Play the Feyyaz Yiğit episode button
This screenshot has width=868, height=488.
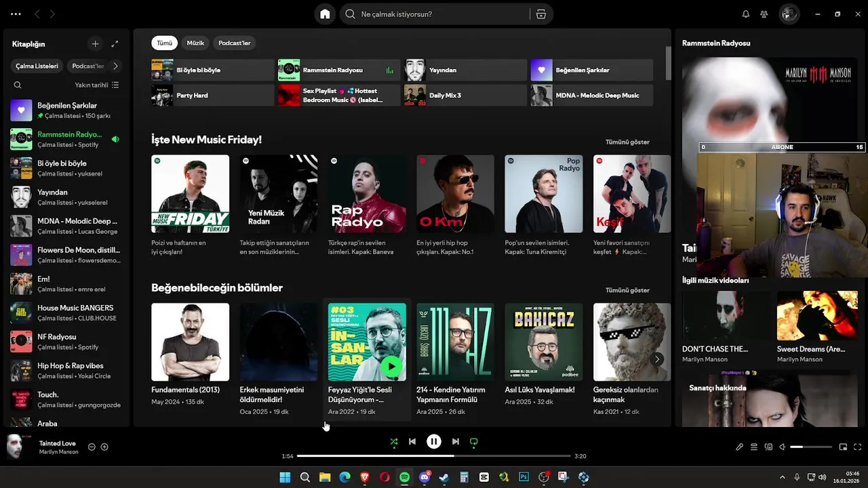coord(391,367)
